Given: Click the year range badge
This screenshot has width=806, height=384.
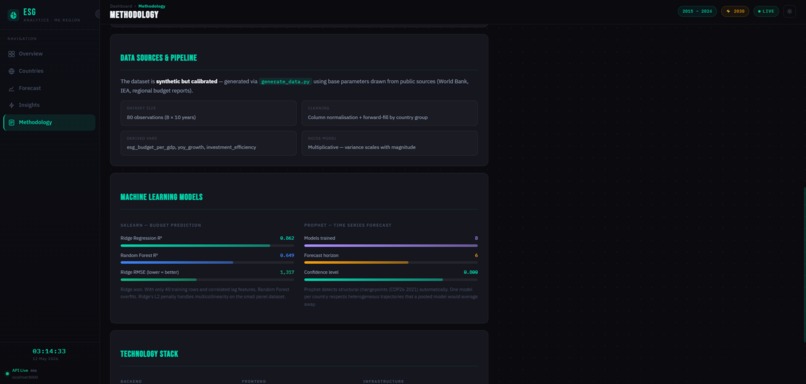Looking at the screenshot, I should pyautogui.click(x=697, y=11).
